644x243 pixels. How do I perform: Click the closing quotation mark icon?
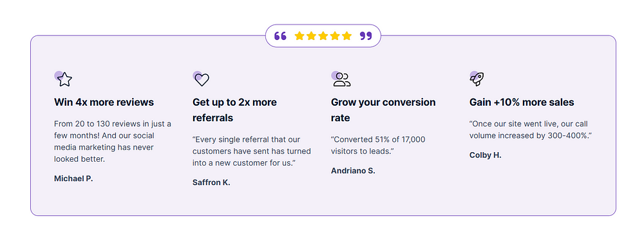pos(366,36)
